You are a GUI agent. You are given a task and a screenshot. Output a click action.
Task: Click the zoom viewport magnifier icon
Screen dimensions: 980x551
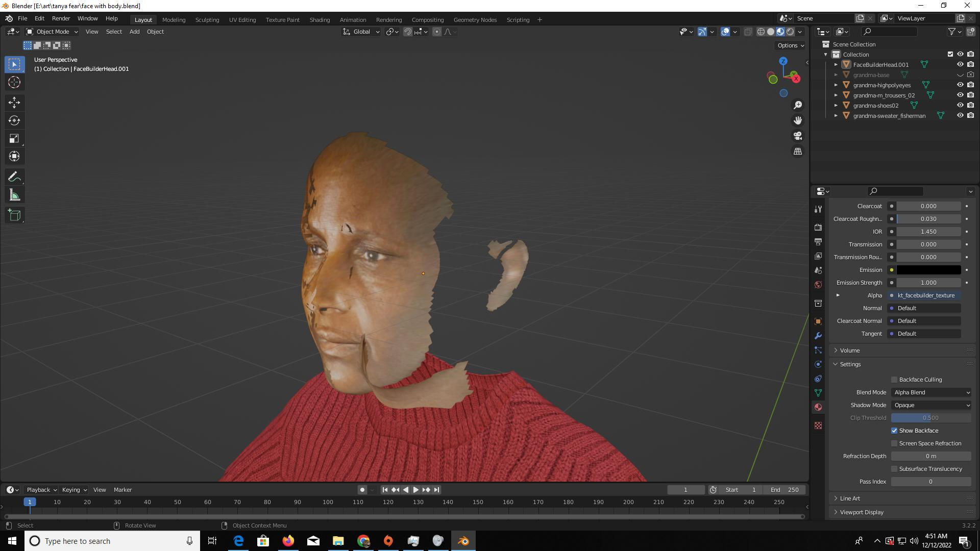798,105
